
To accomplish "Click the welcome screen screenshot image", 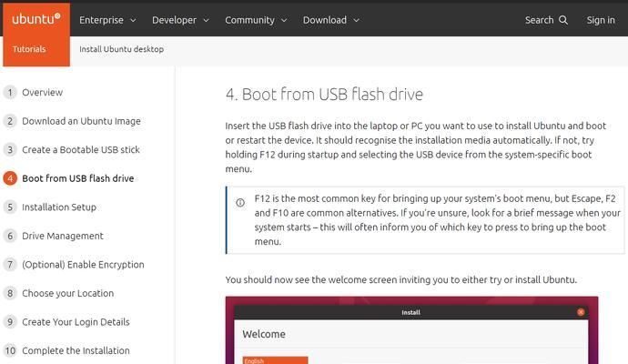I will coord(411,330).
